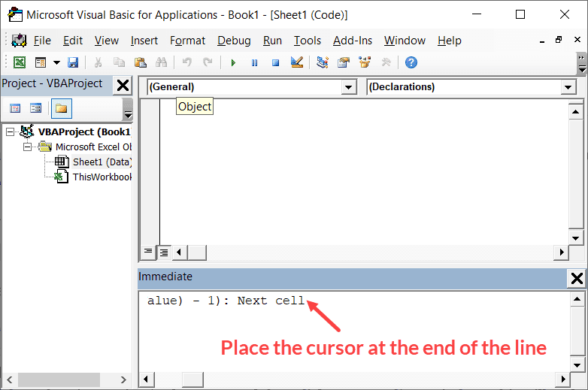The height and width of the screenshot is (390, 588).
Task: Open the View menu
Action: point(107,41)
